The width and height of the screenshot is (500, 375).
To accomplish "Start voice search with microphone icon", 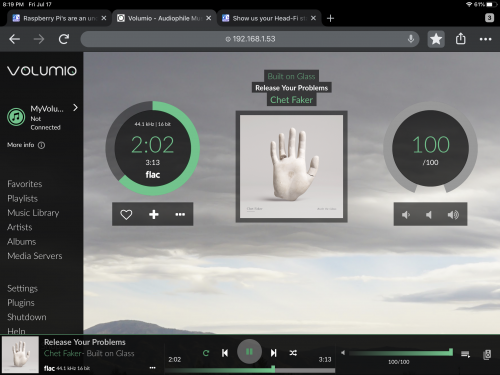I will [411, 39].
